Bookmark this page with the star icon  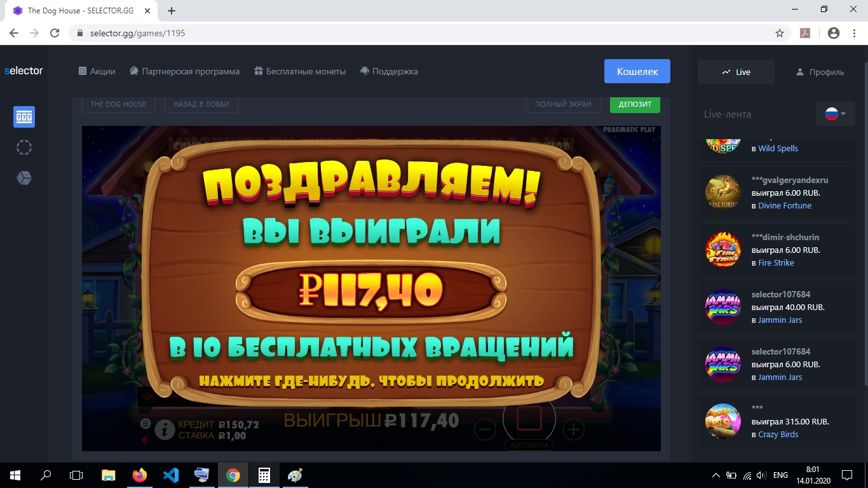tap(780, 33)
